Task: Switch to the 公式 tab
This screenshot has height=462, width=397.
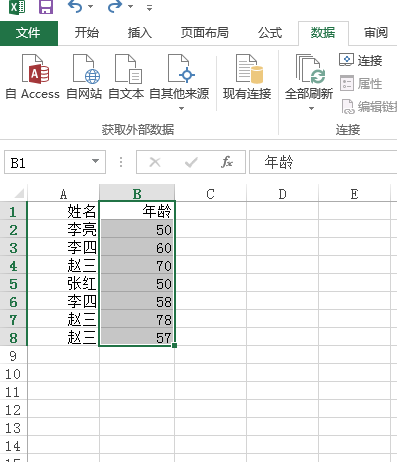Action: 270,33
